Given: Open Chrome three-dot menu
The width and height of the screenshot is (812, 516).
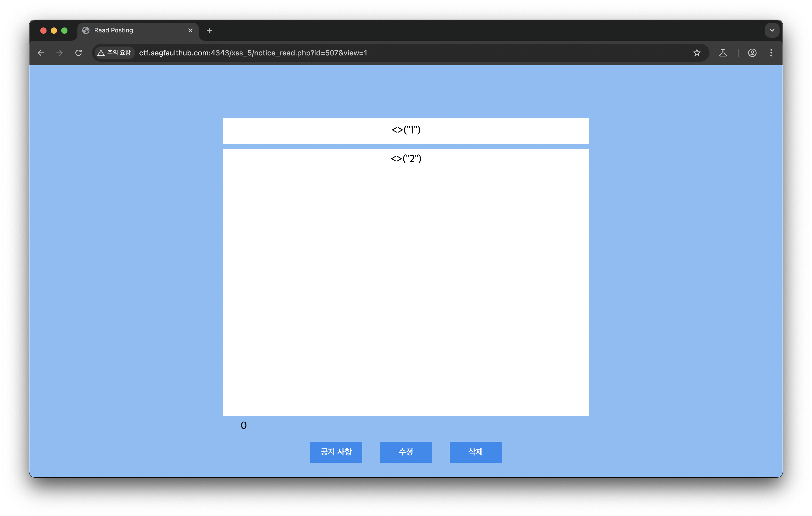Looking at the screenshot, I should tap(771, 53).
